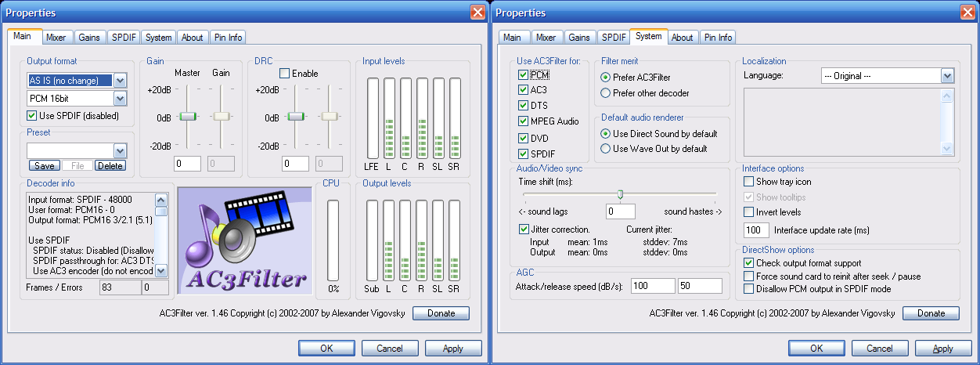
Task: Click the Delete preset button
Action: 110,165
